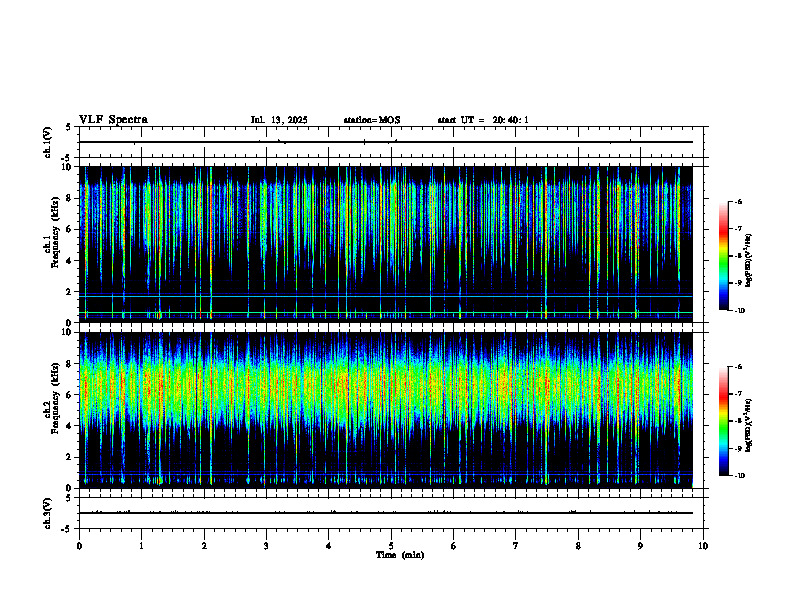Click time axis tick label "3"
The width and height of the screenshot is (792, 612).
266,546
